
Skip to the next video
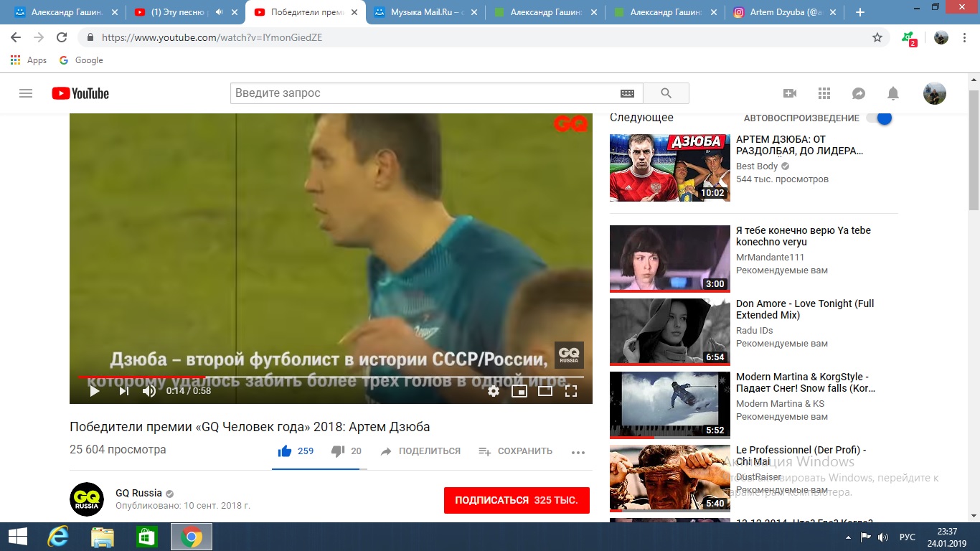pos(123,391)
